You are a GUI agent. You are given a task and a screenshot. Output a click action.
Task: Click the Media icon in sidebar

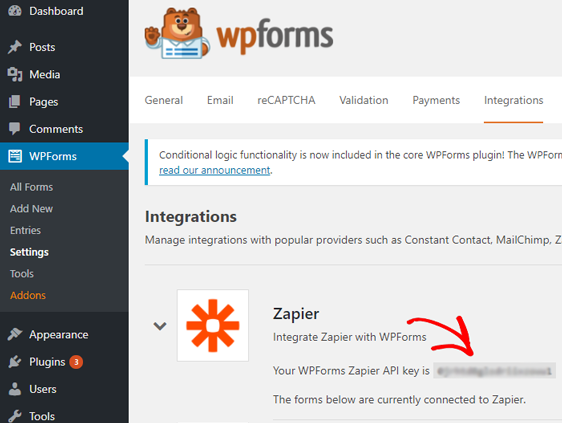(x=15, y=74)
